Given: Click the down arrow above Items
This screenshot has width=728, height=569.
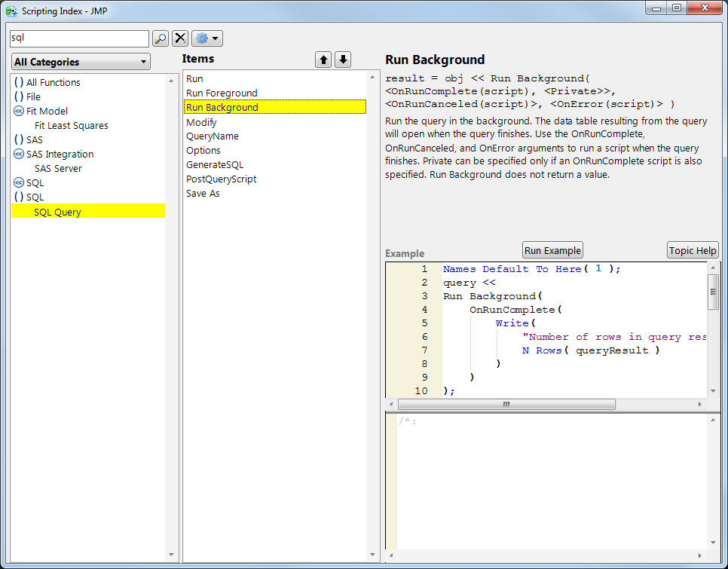Looking at the screenshot, I should (x=343, y=60).
